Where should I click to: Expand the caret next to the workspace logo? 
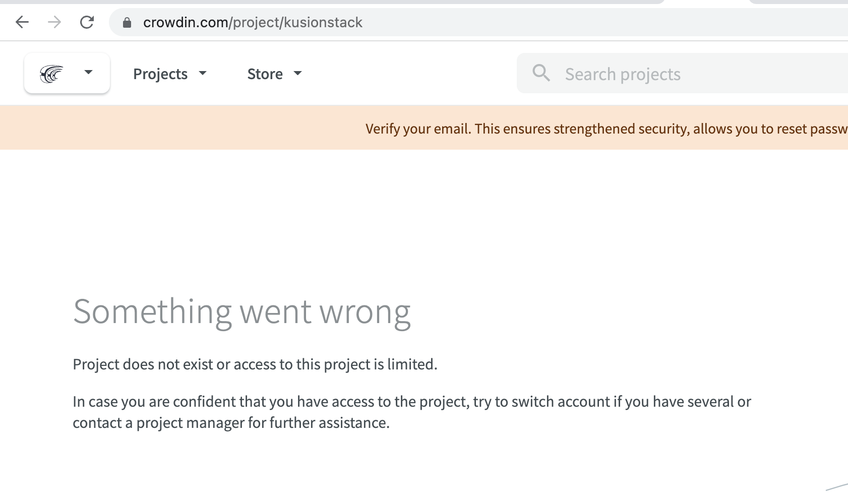point(89,73)
